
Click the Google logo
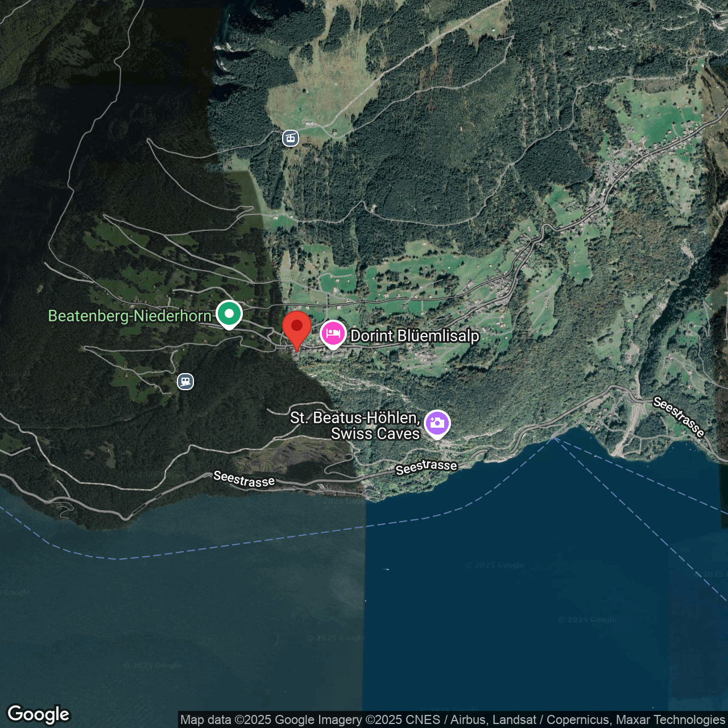coord(38,714)
